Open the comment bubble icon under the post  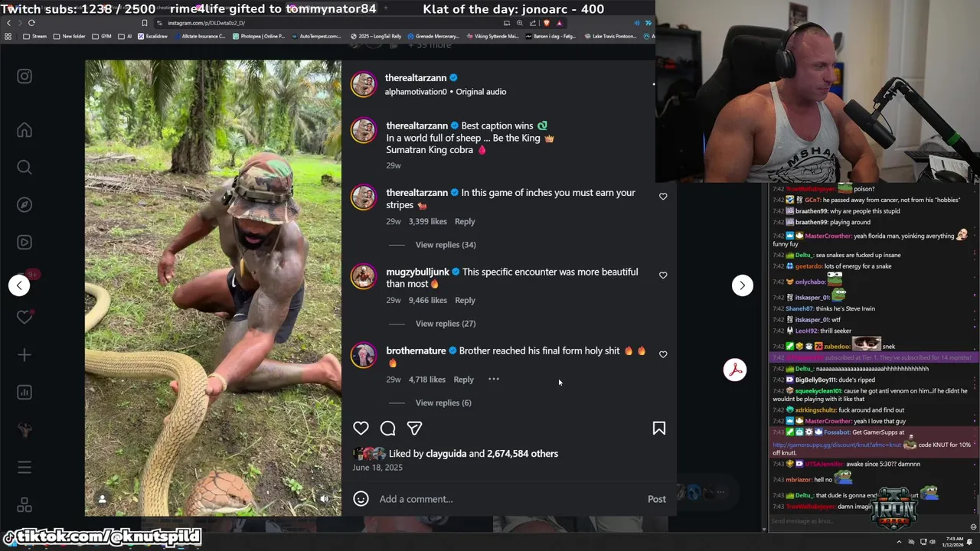[x=388, y=429]
